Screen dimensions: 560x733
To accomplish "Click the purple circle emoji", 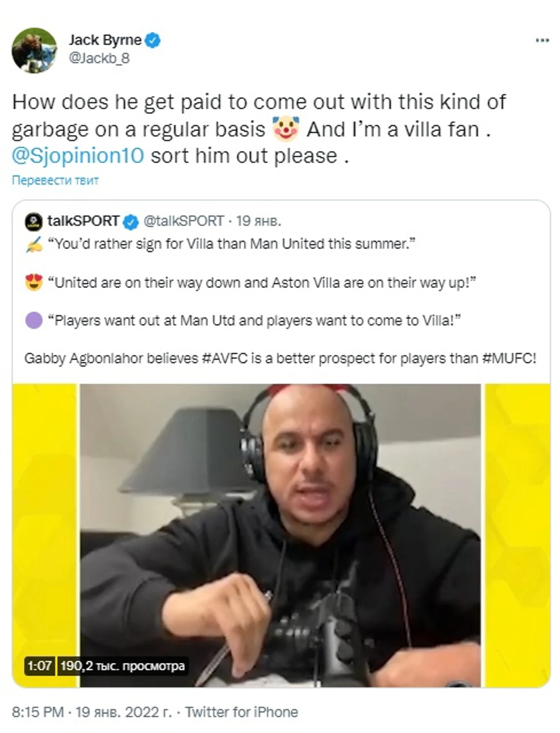I will coord(34,320).
